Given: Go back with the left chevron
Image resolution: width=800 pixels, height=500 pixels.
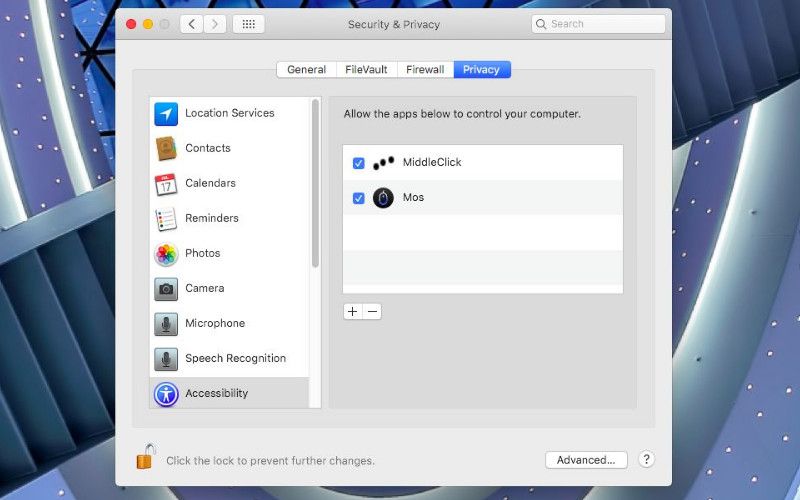Looking at the screenshot, I should coord(192,24).
